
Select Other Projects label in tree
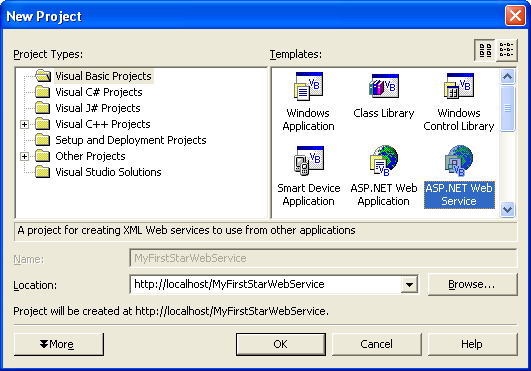90,156
